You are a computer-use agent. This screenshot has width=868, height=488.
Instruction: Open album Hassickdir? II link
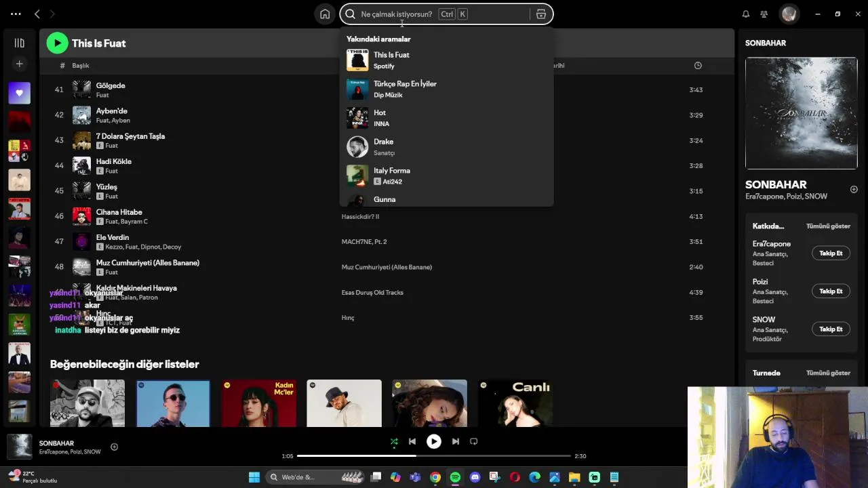pos(360,217)
